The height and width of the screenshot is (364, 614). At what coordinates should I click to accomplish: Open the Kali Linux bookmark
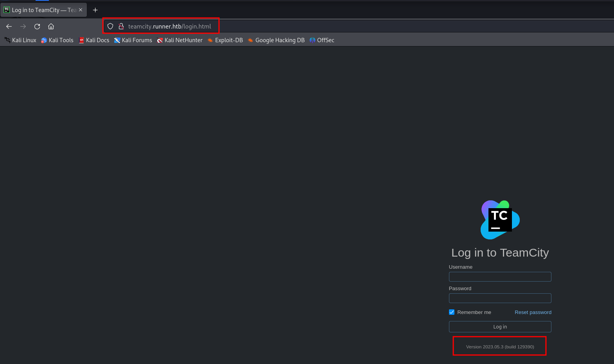(x=20, y=40)
